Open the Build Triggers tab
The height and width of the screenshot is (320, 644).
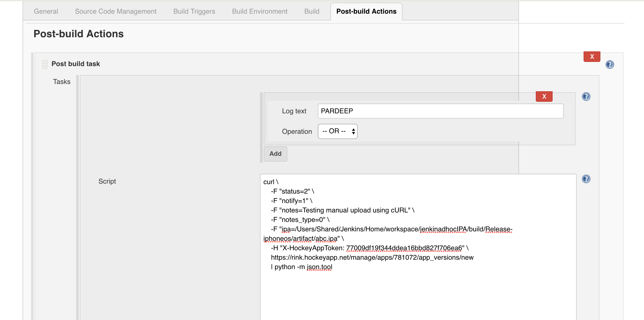pos(194,11)
